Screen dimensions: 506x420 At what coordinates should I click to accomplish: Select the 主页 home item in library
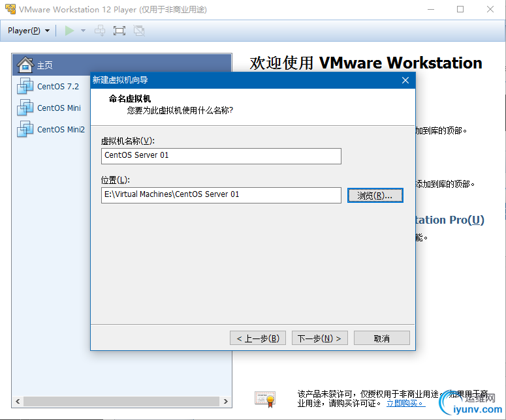pyautogui.click(x=122, y=65)
